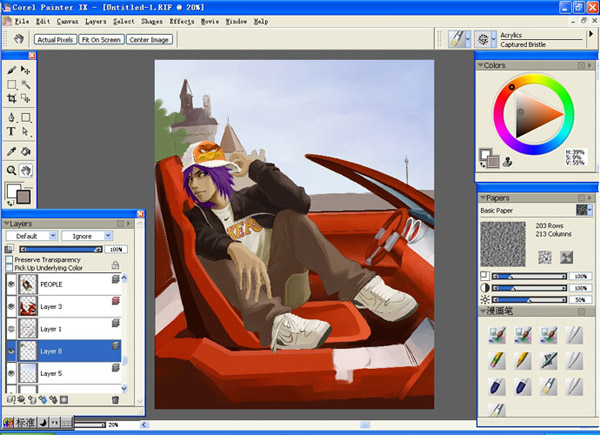Screen dimensions: 600x435
Task: Collapse the Papers panel
Action: click(x=483, y=198)
